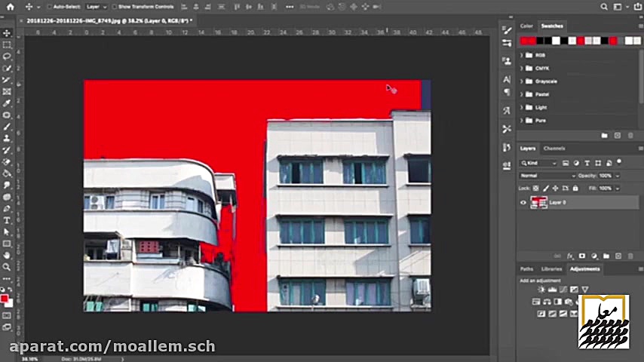Select the Eyedropper tool

coord(7,103)
